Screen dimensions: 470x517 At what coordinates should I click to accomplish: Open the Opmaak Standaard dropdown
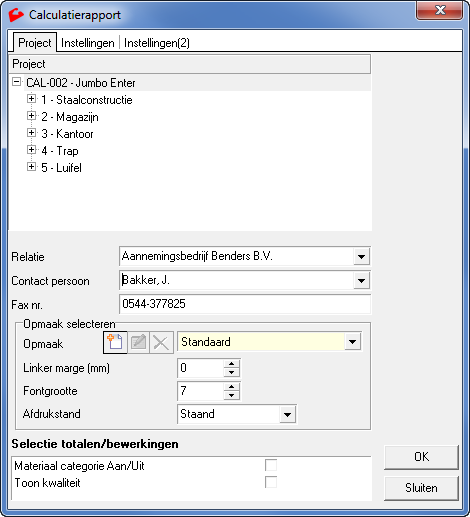pos(352,342)
